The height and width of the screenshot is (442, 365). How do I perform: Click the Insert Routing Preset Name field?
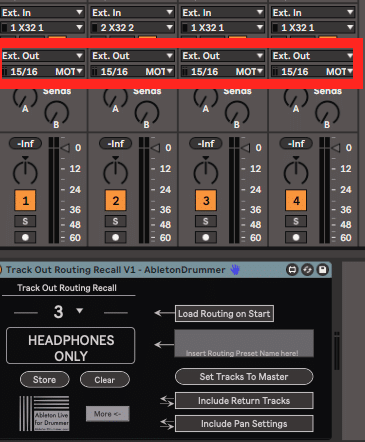(x=244, y=344)
